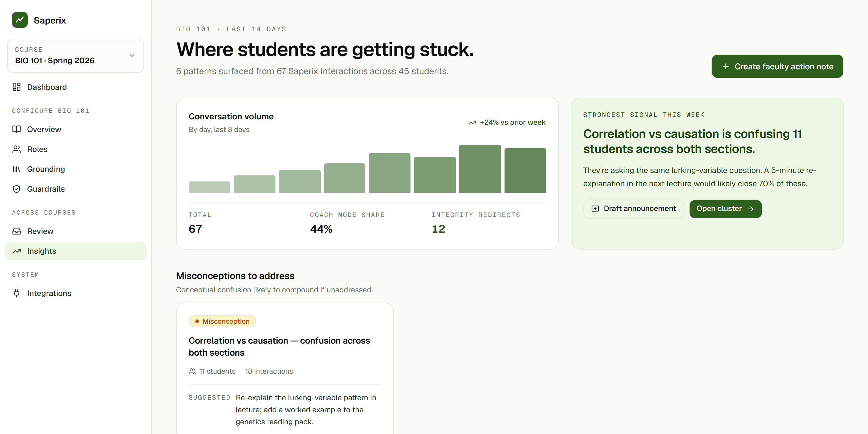Click the 'SUGGESTED' label in misconception card
Screen dimensions: 868x434
tap(209, 398)
